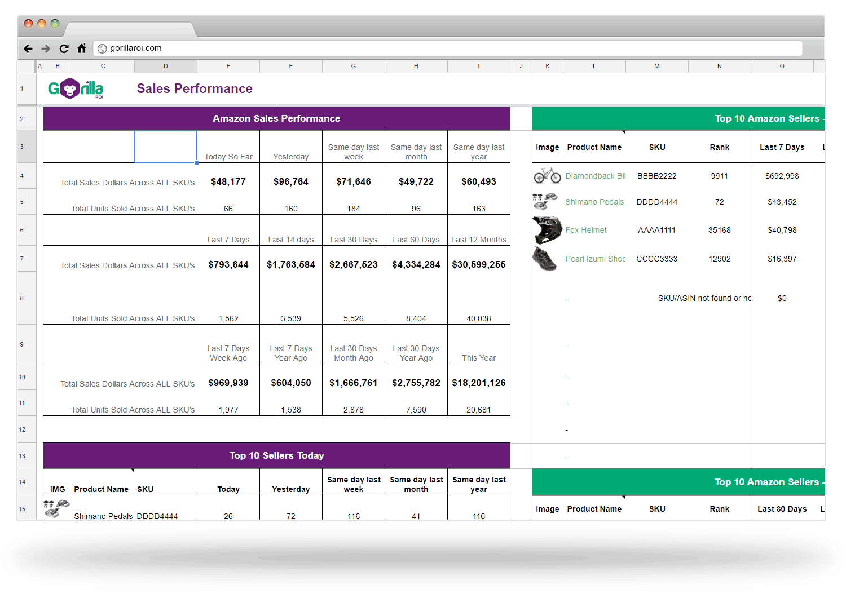Click the Sales Performance title
Screen dimensions: 846x616
(195, 88)
